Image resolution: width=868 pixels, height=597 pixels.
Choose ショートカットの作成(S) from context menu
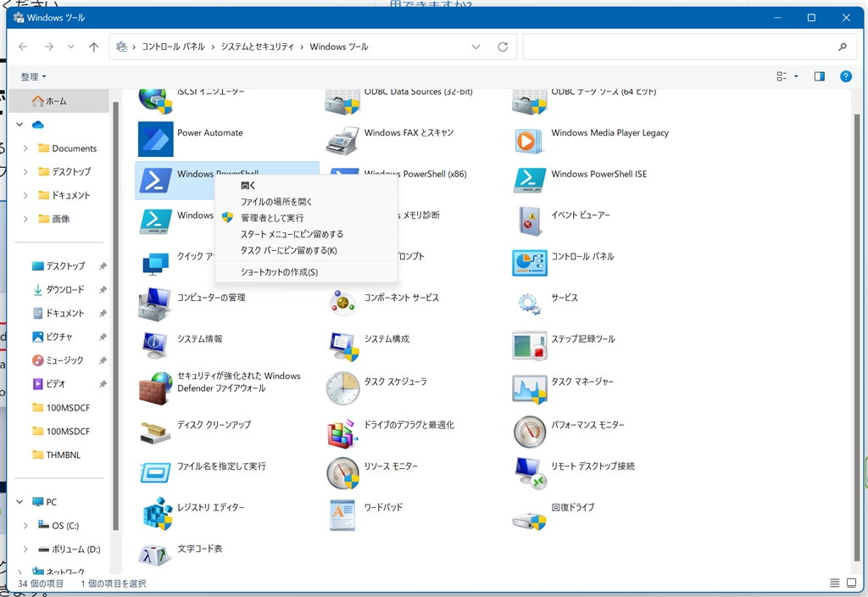pyautogui.click(x=306, y=272)
